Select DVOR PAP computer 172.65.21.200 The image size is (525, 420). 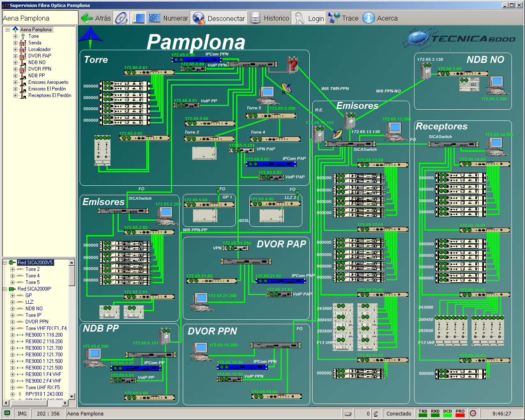pyautogui.click(x=201, y=302)
